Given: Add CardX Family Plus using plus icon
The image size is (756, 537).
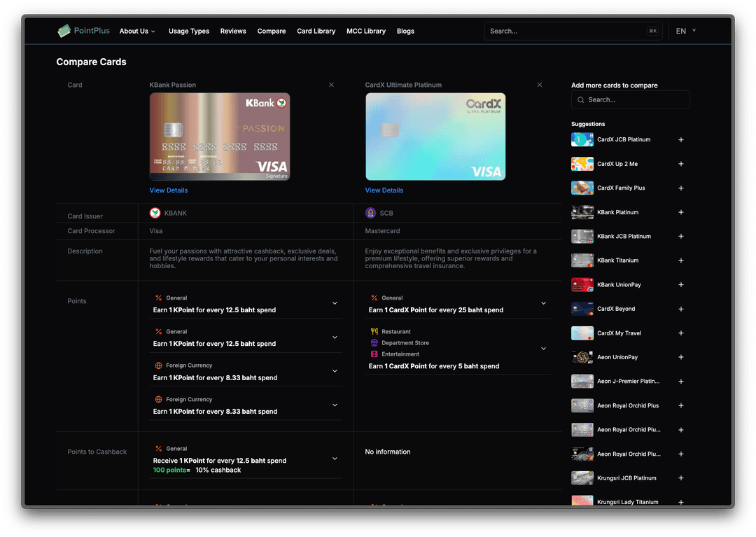Looking at the screenshot, I should (x=681, y=188).
